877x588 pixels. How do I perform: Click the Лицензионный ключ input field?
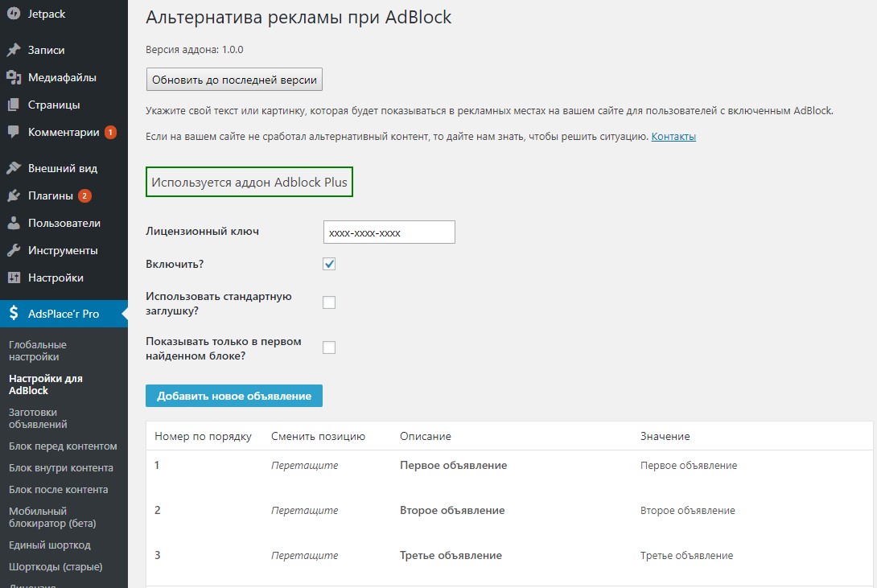389,232
